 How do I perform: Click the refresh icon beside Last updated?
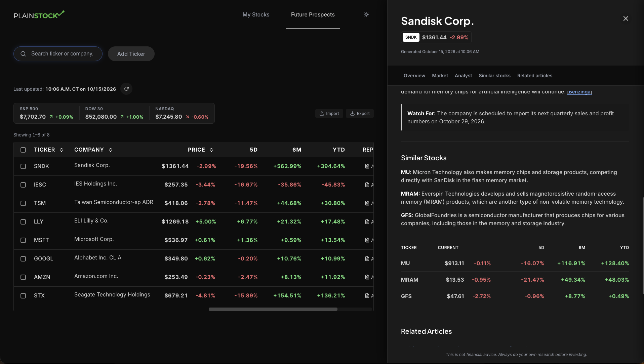click(x=126, y=89)
